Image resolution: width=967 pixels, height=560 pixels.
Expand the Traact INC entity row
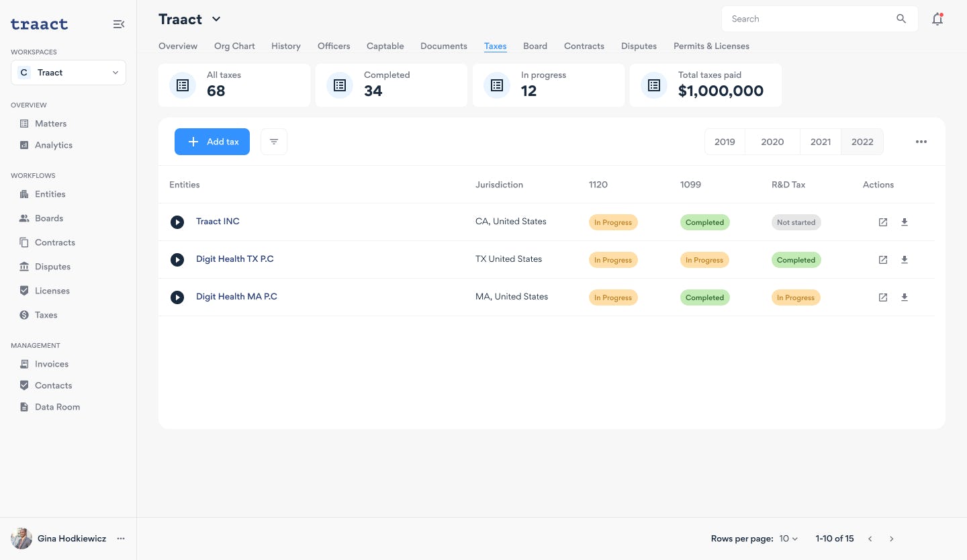177,222
